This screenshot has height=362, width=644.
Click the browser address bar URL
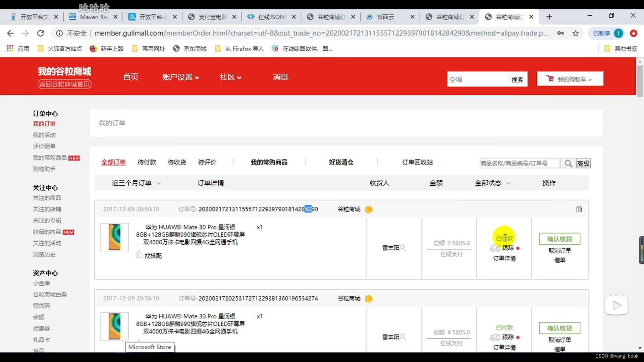[321, 33]
